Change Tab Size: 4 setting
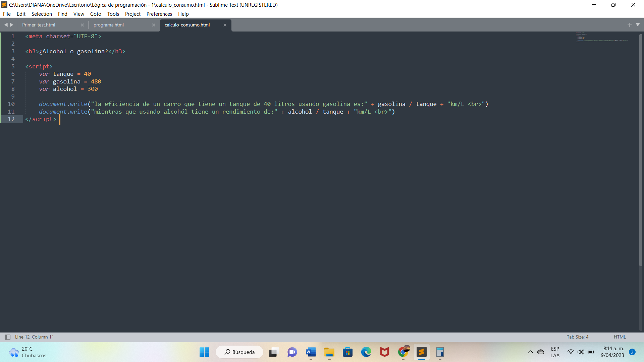The width and height of the screenshot is (644, 362). [578, 337]
